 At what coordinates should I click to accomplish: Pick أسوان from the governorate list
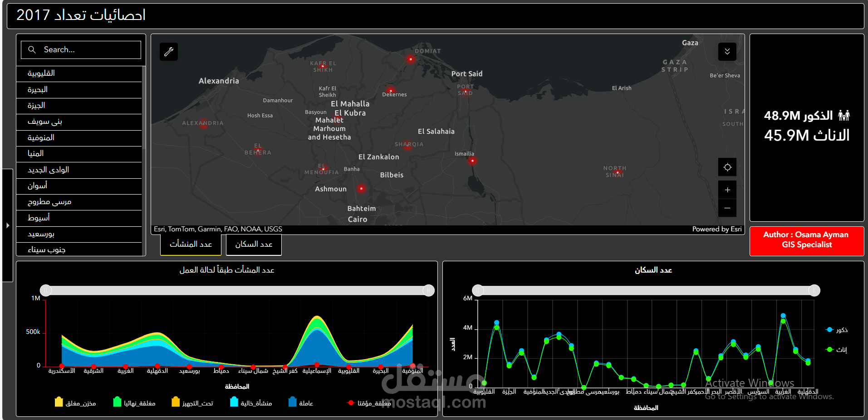(x=79, y=186)
